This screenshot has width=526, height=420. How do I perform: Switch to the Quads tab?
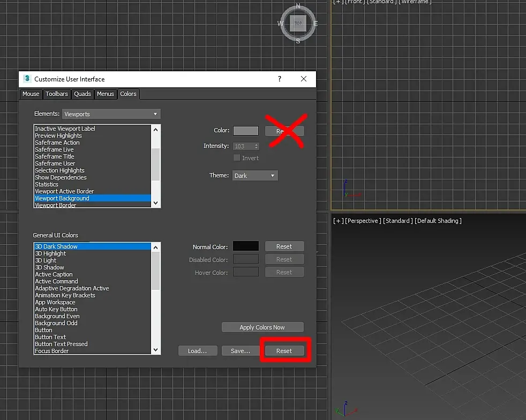coord(82,94)
